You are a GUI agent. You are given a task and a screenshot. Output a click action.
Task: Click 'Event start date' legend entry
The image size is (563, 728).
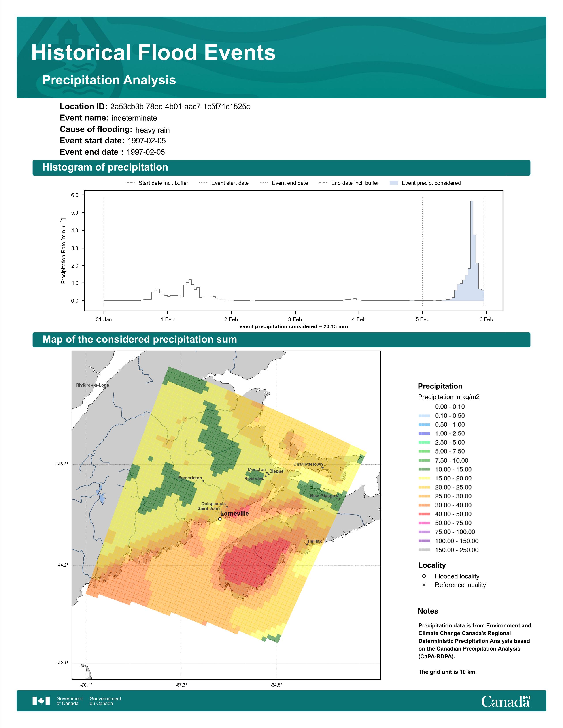click(224, 183)
